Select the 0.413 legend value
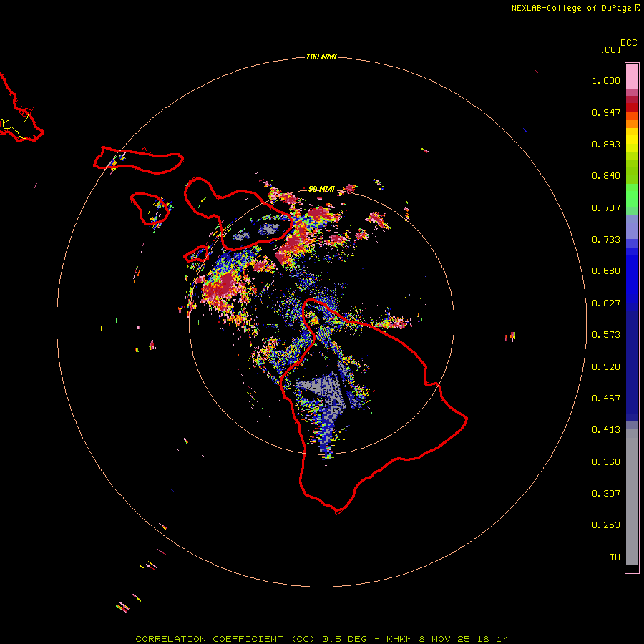The height and width of the screenshot is (644, 644). pyautogui.click(x=606, y=430)
